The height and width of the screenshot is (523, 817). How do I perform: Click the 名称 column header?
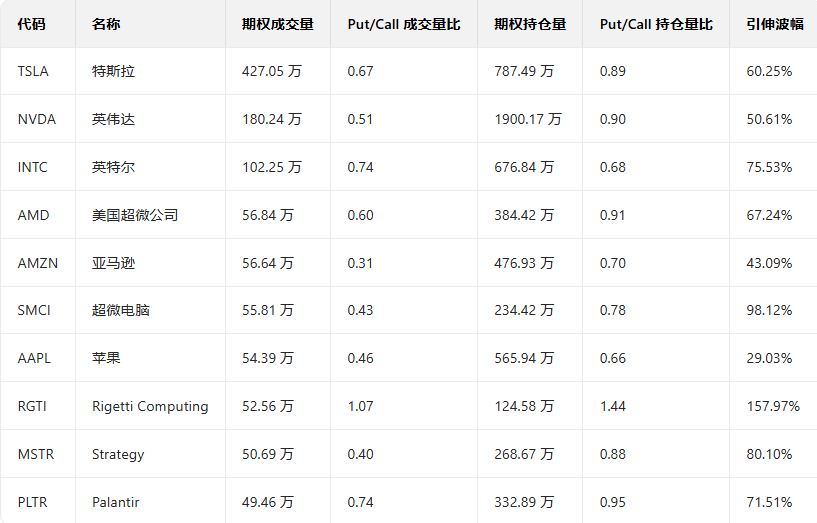pos(105,24)
